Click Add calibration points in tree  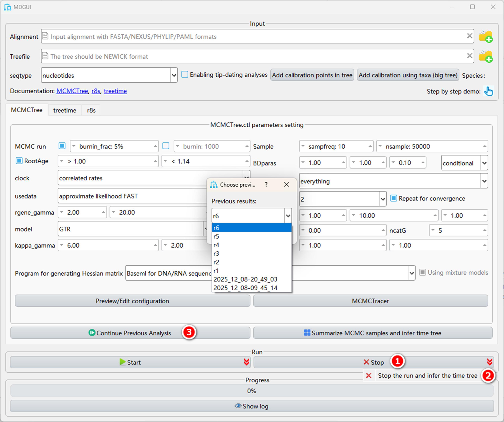click(312, 75)
